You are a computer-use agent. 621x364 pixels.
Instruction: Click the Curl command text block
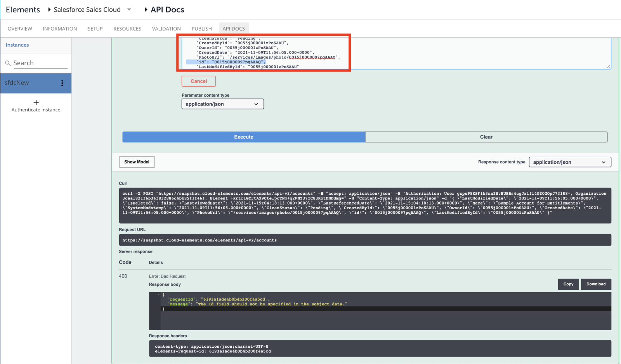point(365,206)
